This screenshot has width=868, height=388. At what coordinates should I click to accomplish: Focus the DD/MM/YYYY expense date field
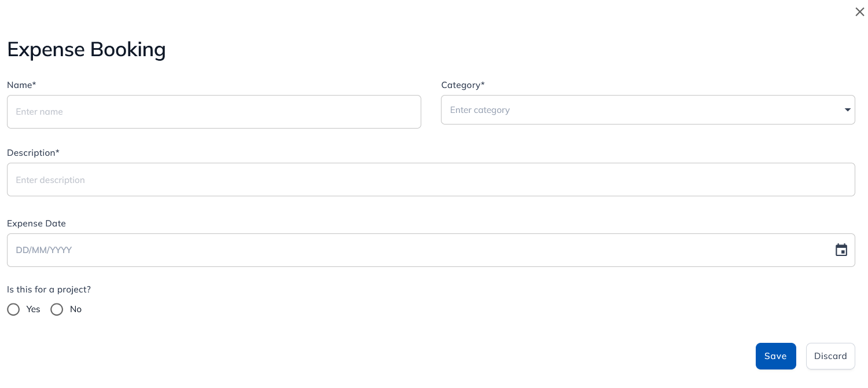[x=431, y=250]
